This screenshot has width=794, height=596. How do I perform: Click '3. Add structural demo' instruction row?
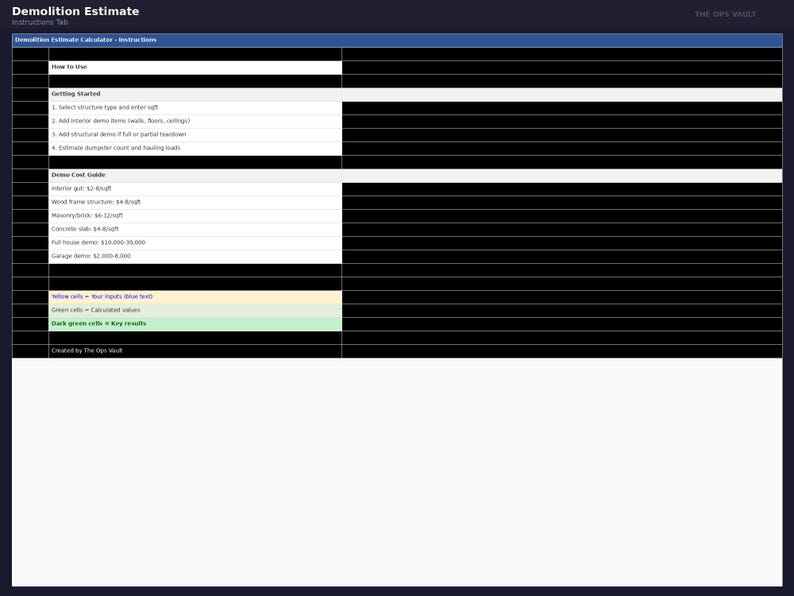(x=195, y=135)
